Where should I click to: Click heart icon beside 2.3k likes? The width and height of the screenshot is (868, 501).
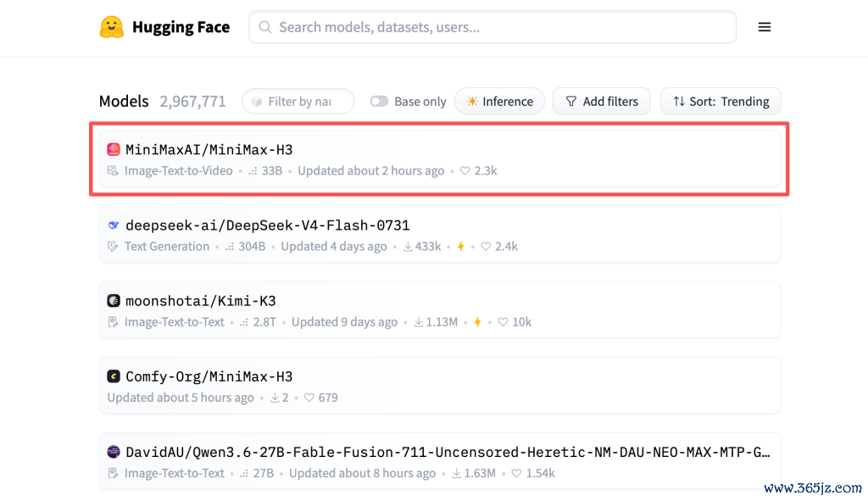click(x=465, y=171)
